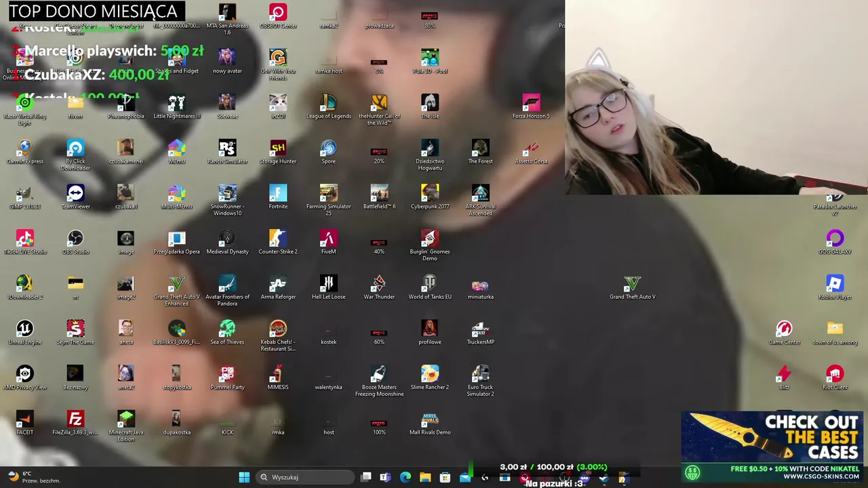
Task: Select the Spore desktop icon
Action: coord(328,152)
